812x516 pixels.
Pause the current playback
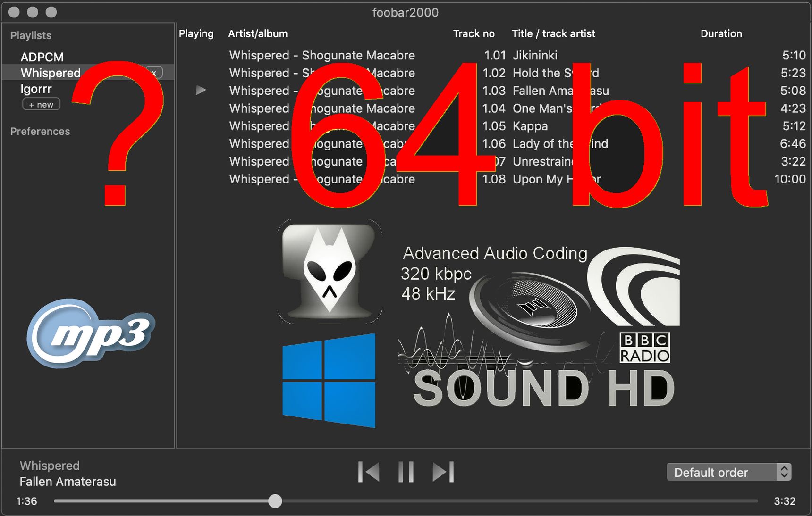coord(406,472)
